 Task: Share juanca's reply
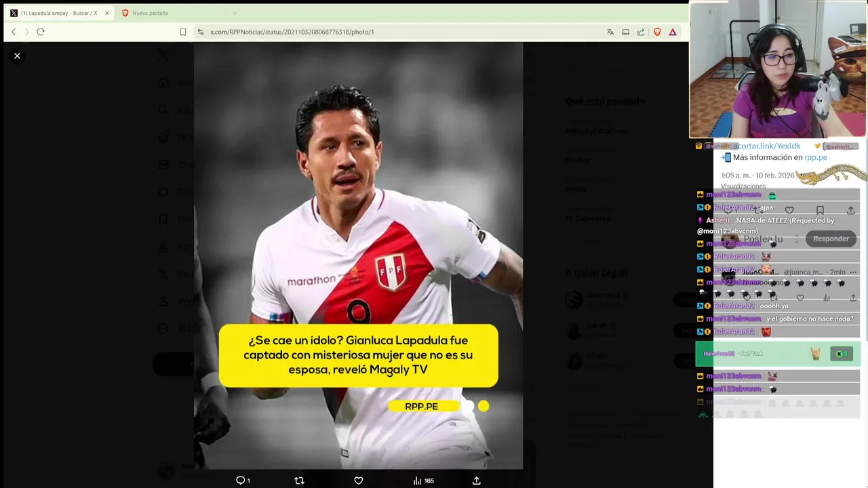point(852,298)
